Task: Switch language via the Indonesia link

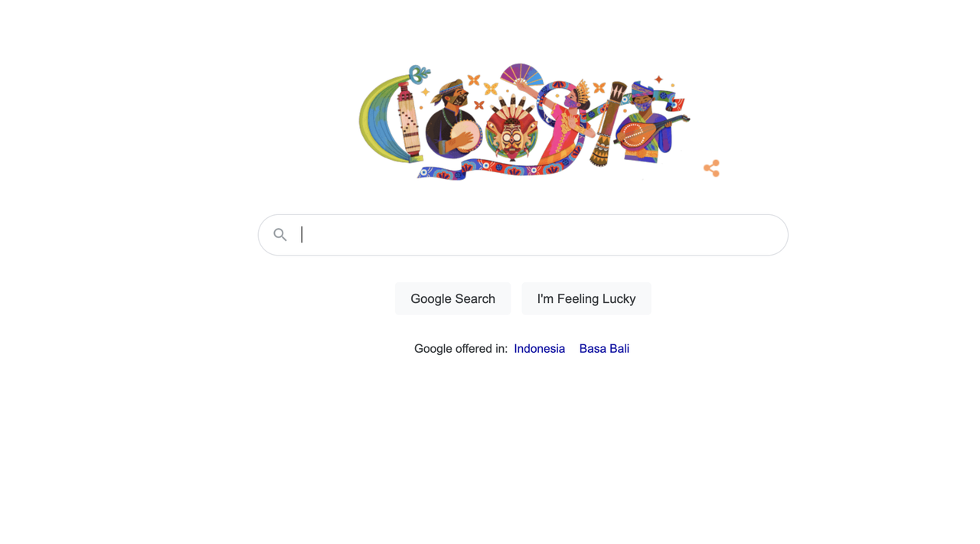Action: pos(539,348)
